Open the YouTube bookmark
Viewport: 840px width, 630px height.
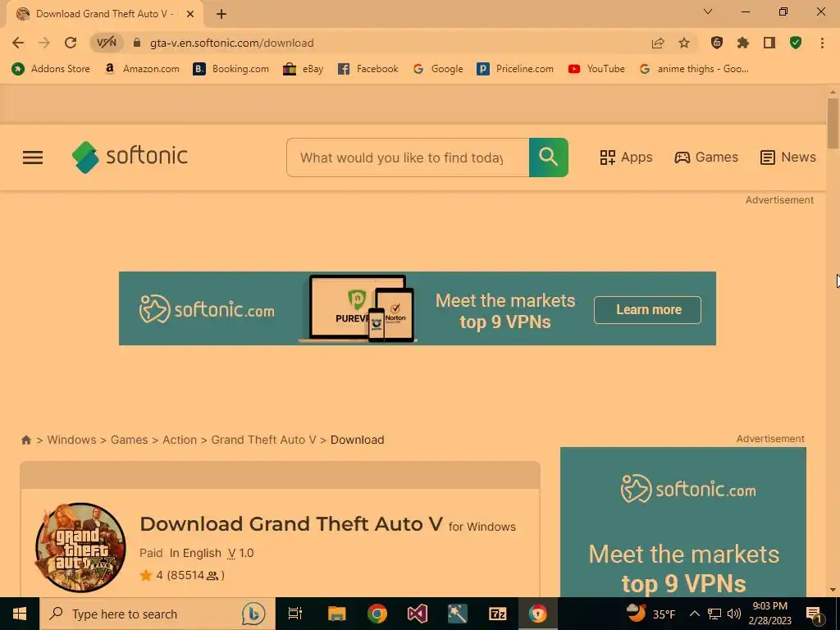tap(597, 69)
